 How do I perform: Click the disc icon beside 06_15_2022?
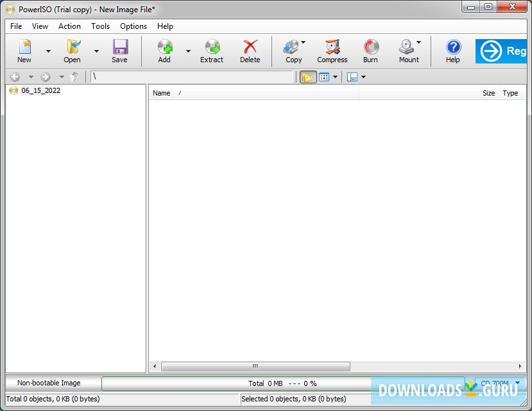pyautogui.click(x=13, y=90)
